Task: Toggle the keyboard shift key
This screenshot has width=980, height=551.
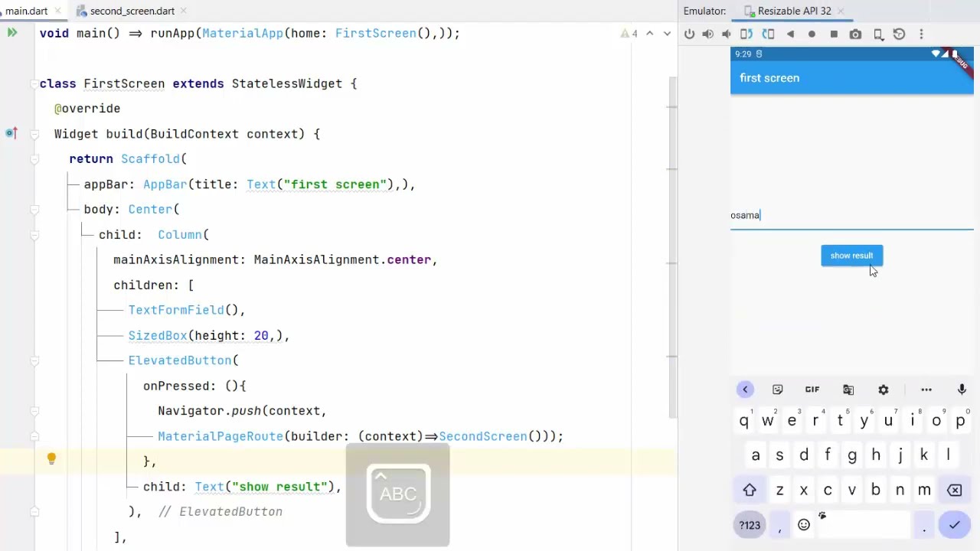Action: pos(750,490)
